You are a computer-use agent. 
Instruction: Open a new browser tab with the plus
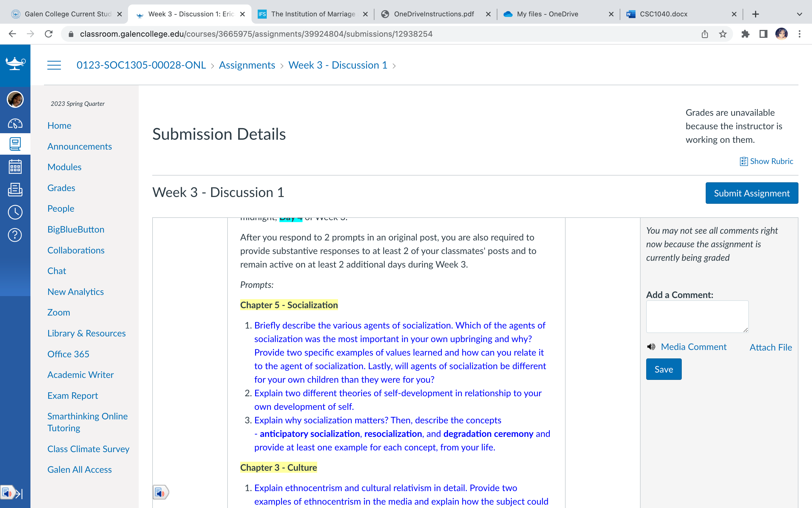(755, 14)
